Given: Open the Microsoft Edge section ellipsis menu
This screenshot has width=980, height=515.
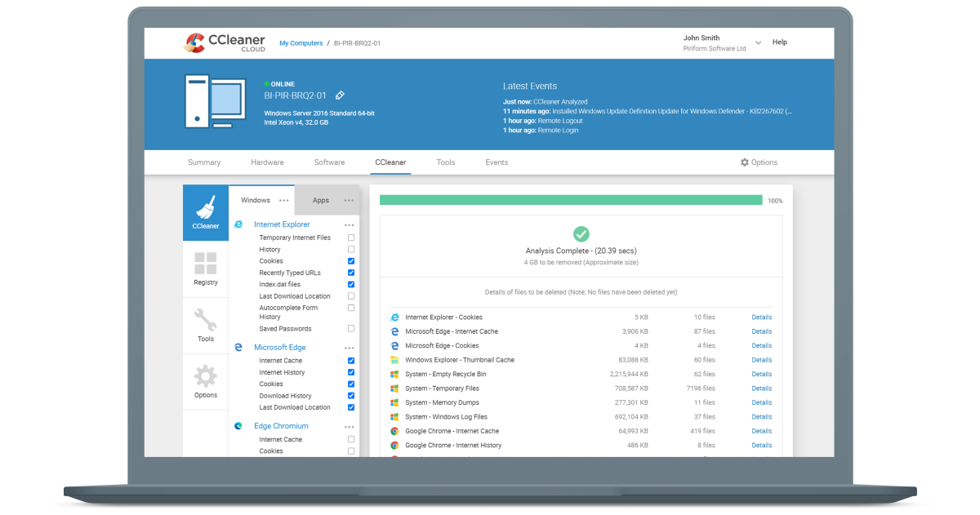Looking at the screenshot, I should (350, 348).
